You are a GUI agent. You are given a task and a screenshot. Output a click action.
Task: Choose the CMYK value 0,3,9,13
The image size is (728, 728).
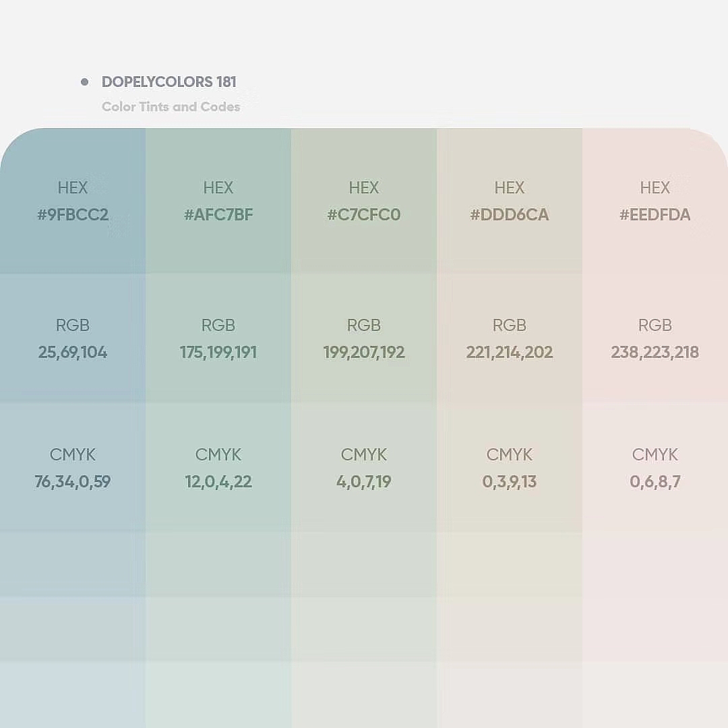tap(510, 482)
